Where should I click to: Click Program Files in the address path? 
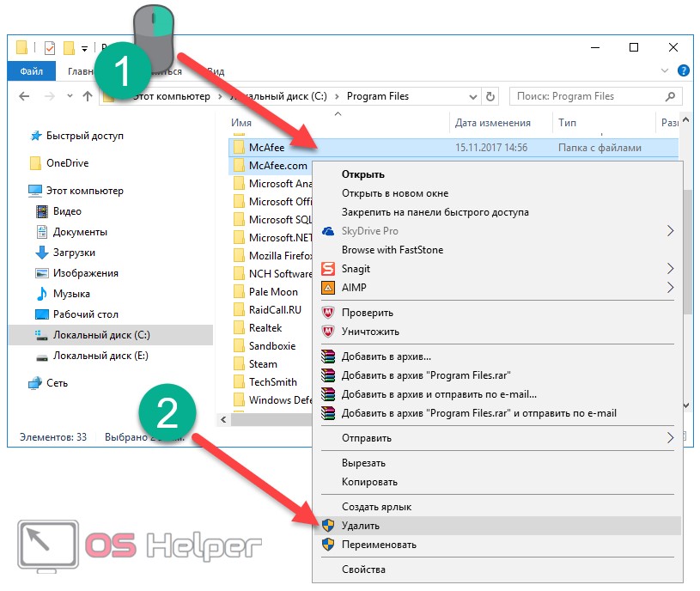point(378,96)
